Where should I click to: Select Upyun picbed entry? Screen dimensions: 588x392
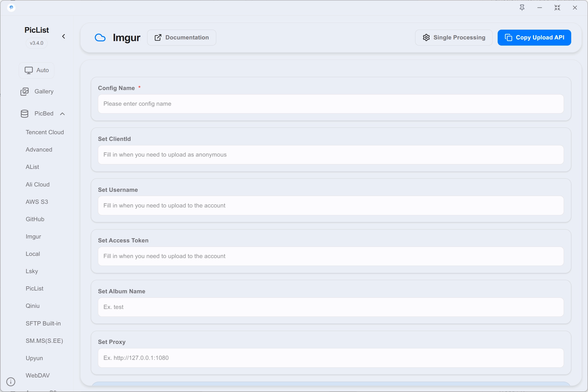pyautogui.click(x=34, y=358)
